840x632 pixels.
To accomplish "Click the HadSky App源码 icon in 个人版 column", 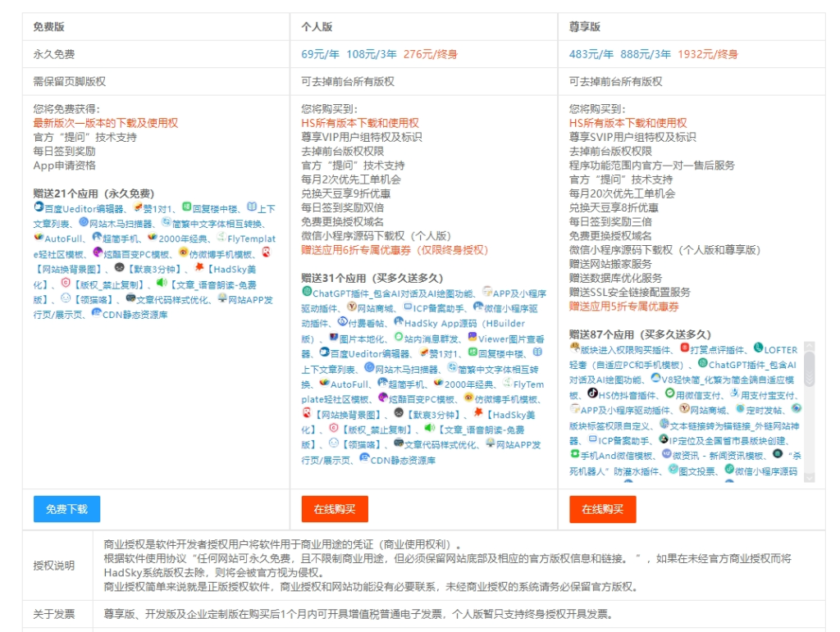I will (x=399, y=321).
